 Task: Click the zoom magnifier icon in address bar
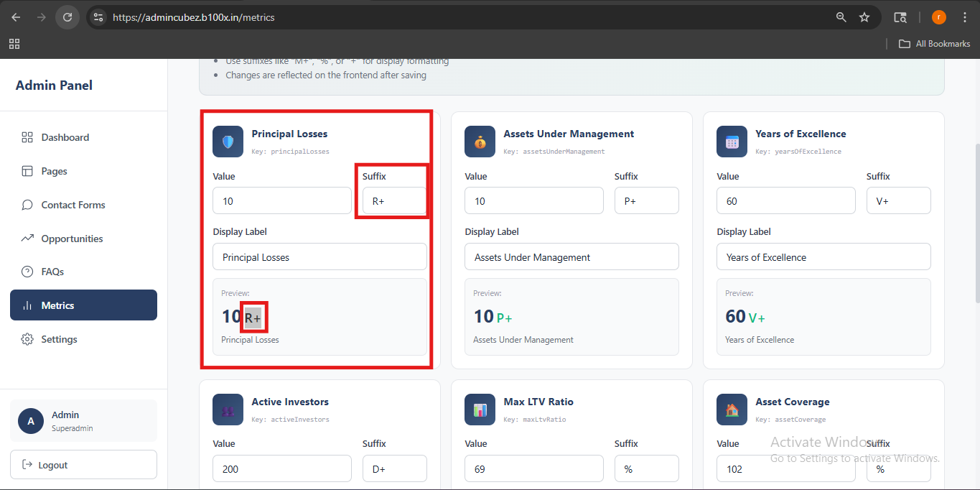[x=841, y=17]
